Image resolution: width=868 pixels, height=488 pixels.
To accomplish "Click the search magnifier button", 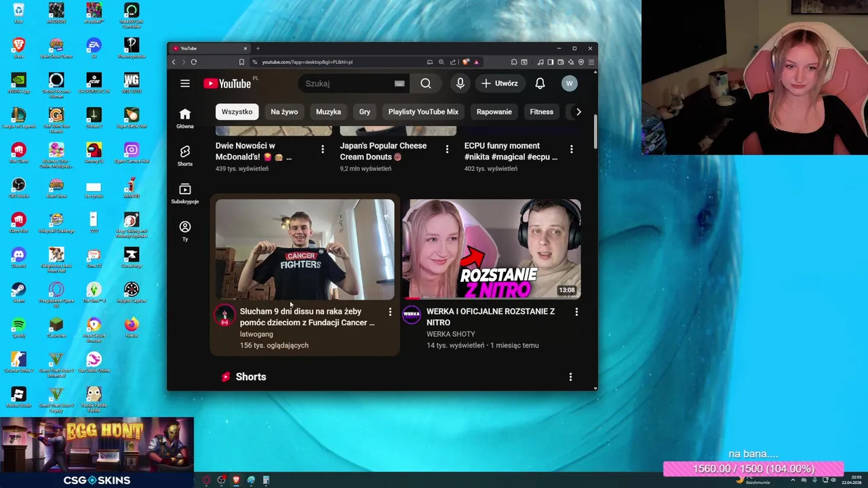I will click(426, 83).
